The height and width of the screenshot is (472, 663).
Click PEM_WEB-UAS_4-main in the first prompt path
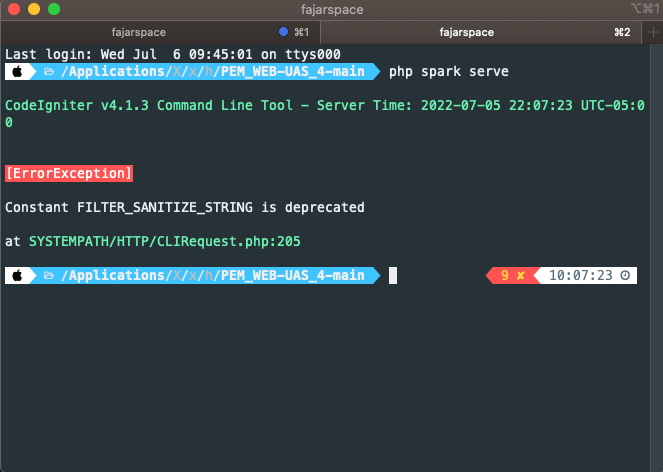pyautogui.click(x=293, y=71)
